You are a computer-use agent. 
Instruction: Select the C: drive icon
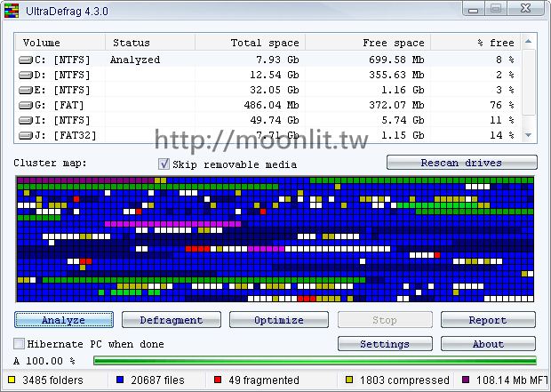tap(26, 60)
